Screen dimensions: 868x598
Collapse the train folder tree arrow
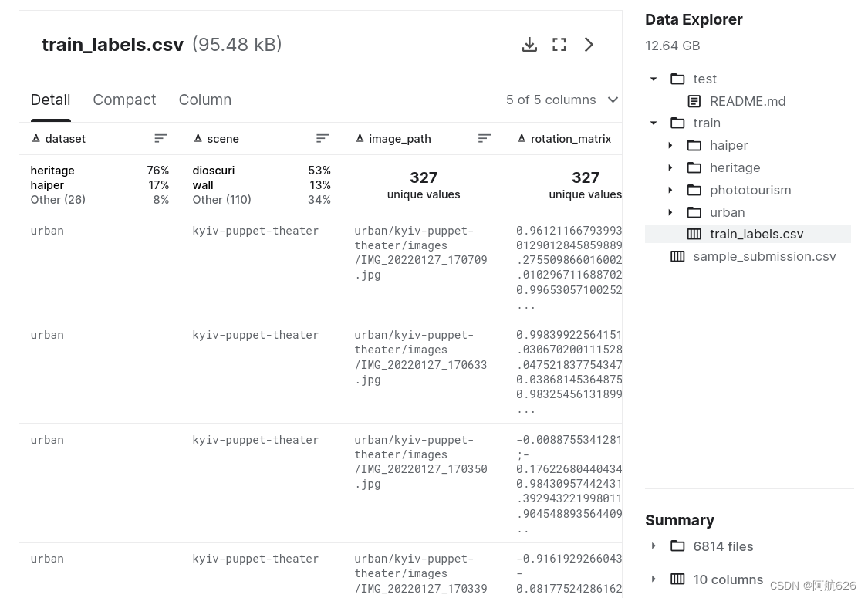pos(654,123)
